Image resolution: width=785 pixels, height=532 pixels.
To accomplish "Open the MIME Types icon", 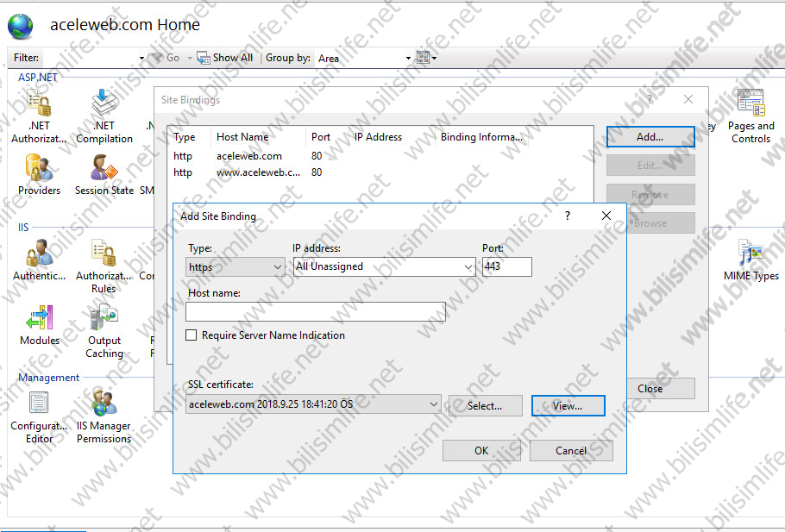I will coord(750,253).
